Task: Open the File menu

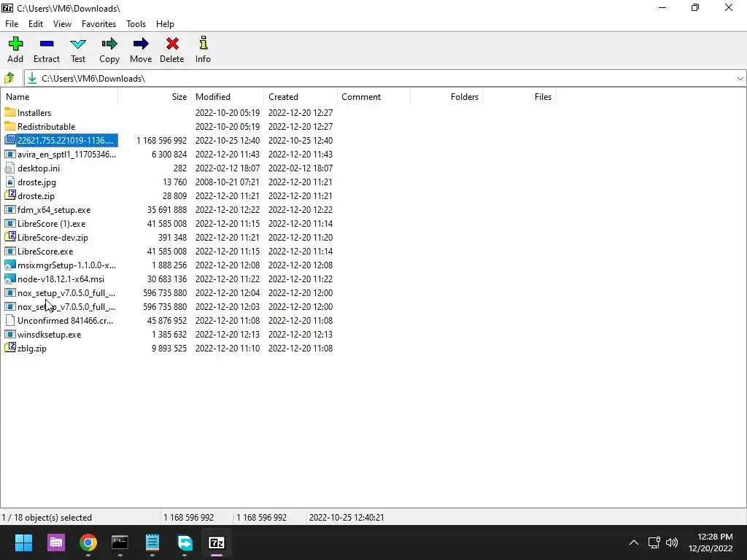Action: (x=12, y=24)
